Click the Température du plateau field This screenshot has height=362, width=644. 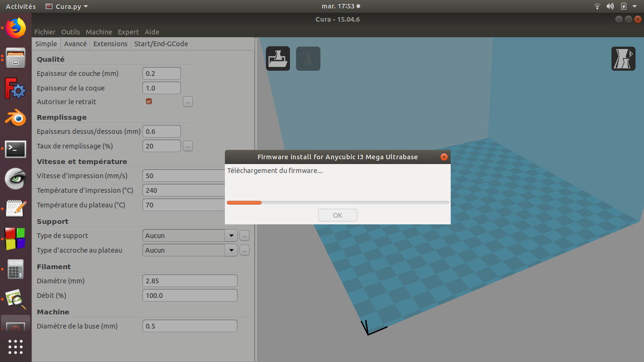[184, 205]
